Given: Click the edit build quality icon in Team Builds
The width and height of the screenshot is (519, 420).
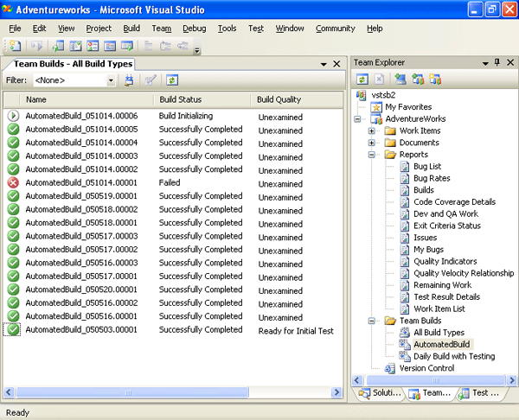Looking at the screenshot, I should click(x=151, y=80).
